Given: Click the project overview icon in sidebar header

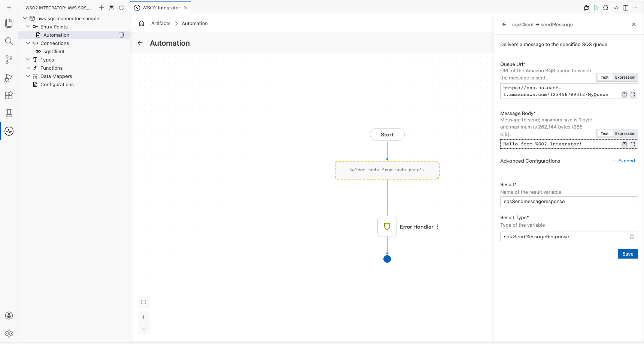Looking at the screenshot, I should (112, 7).
